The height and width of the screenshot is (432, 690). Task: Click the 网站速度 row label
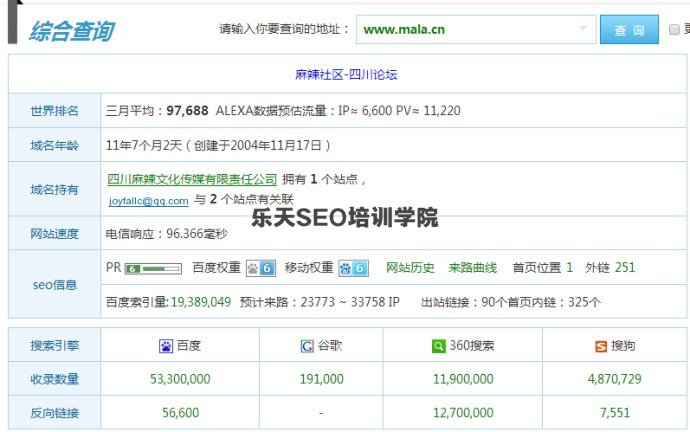coord(54,234)
